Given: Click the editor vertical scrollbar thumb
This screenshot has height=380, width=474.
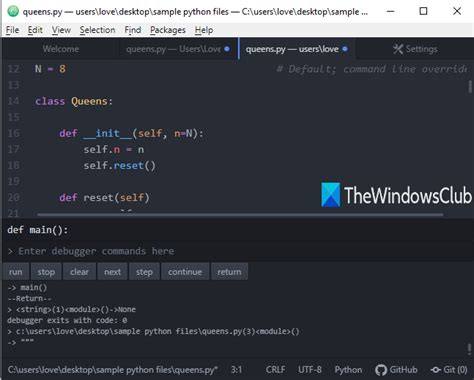Looking at the screenshot, I should point(470,87).
